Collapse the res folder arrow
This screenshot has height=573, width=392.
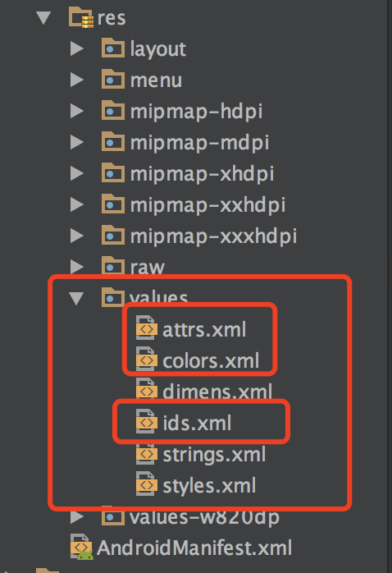click(43, 18)
